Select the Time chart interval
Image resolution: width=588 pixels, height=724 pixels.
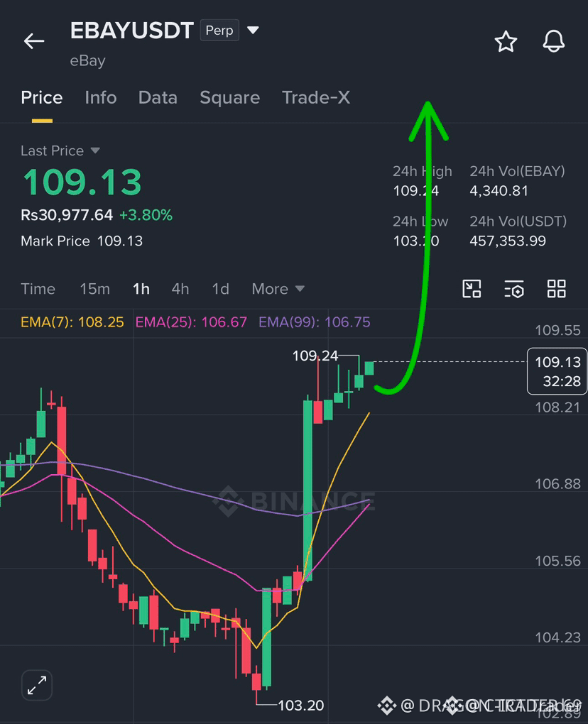[38, 289]
